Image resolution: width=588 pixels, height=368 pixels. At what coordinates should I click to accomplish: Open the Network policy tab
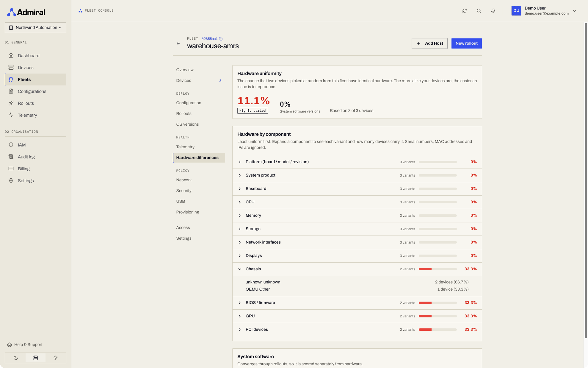pos(199,180)
